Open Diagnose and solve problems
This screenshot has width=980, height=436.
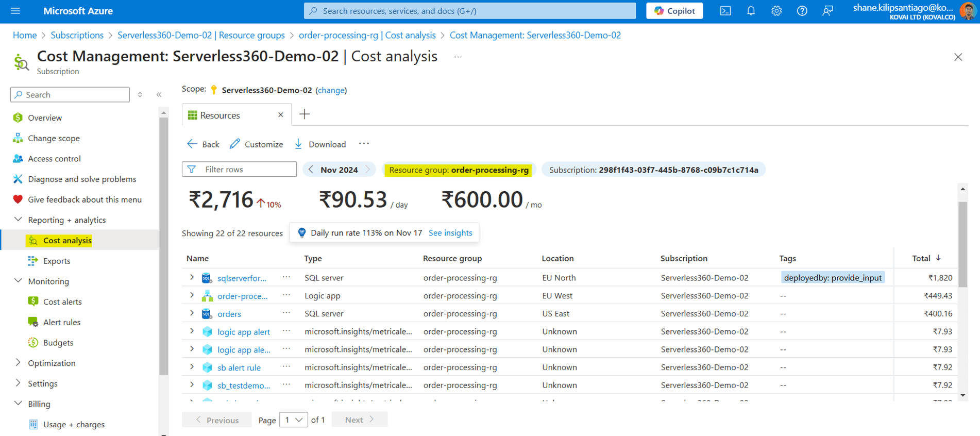pyautogui.click(x=82, y=179)
